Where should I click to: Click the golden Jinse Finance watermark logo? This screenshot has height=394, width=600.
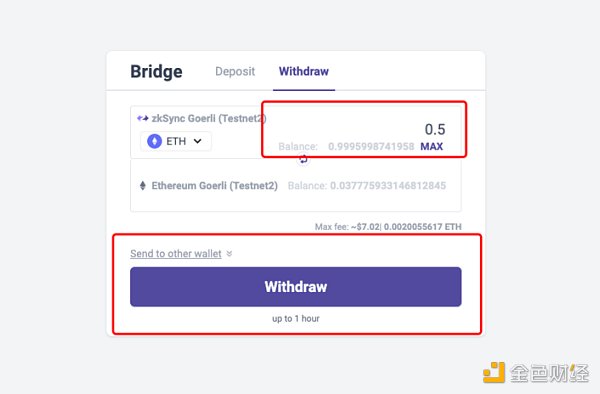(x=494, y=372)
